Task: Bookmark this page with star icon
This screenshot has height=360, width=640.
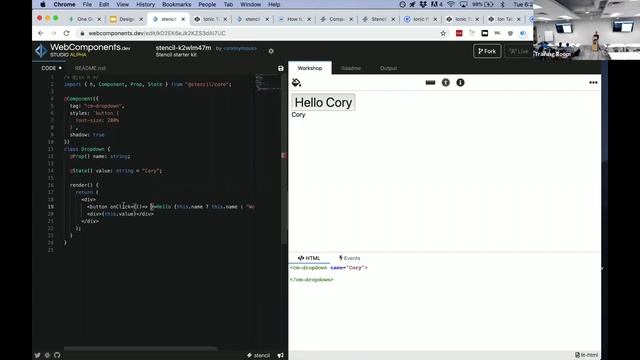Action: 443,33
